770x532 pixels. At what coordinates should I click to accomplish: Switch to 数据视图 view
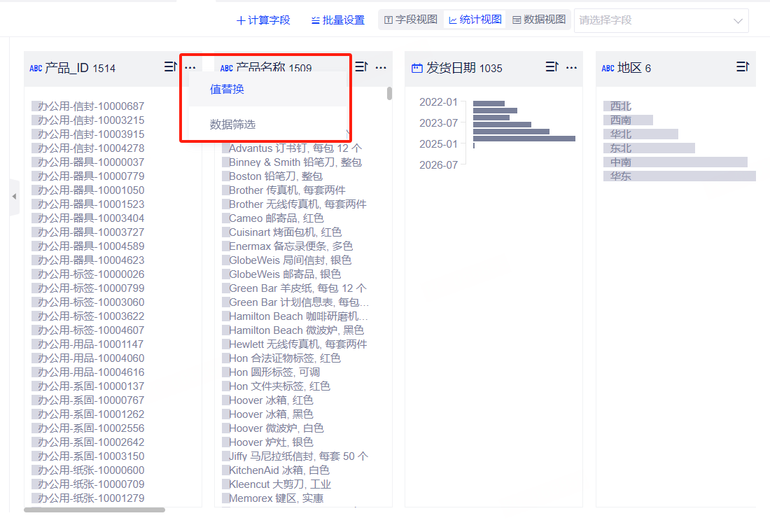[538, 20]
